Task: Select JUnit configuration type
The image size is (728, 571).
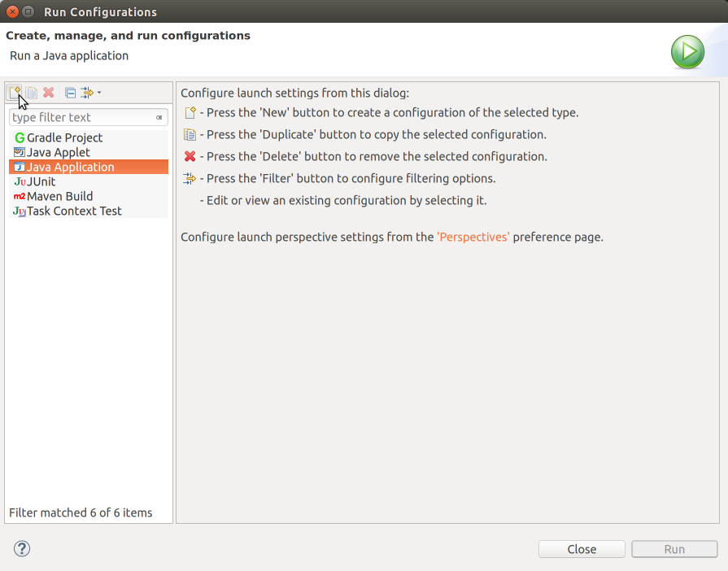Action: click(x=41, y=182)
